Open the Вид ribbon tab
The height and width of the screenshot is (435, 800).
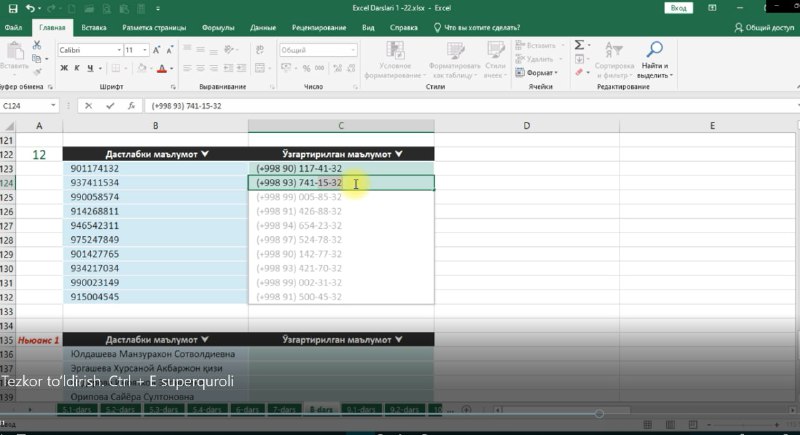[x=368, y=28]
